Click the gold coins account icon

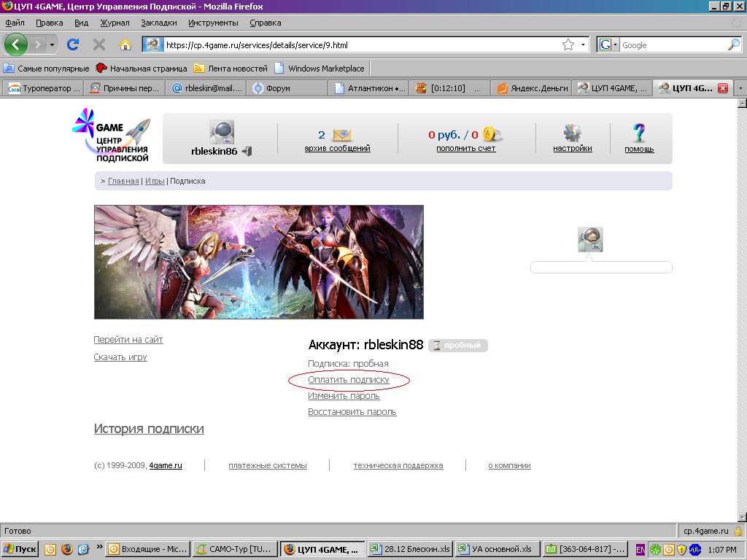click(x=492, y=134)
